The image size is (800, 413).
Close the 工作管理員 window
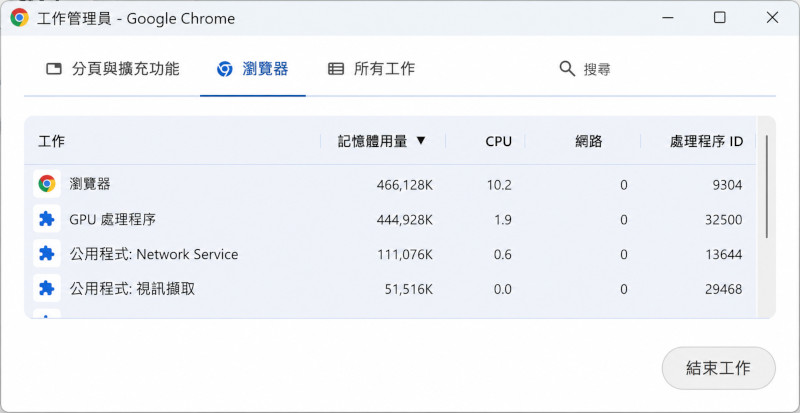point(772,18)
